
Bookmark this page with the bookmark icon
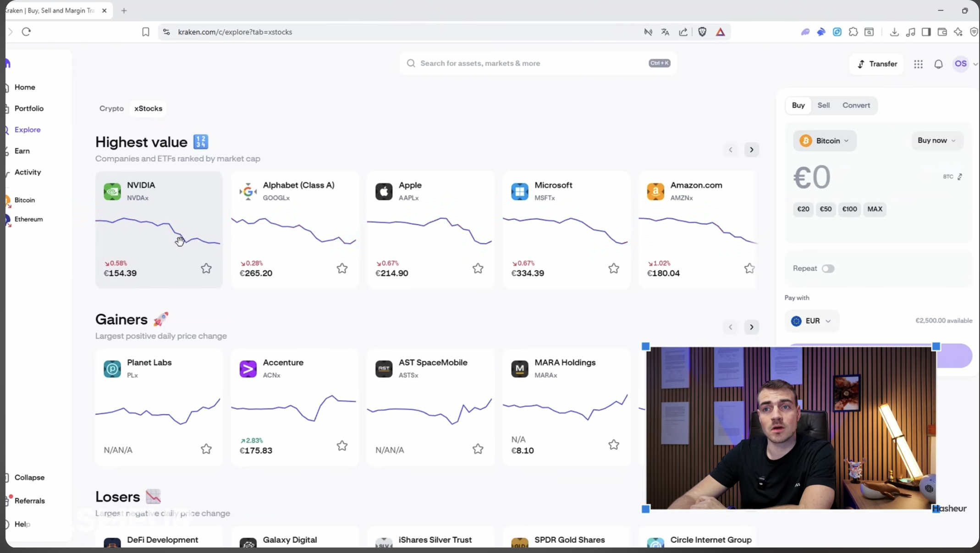145,32
